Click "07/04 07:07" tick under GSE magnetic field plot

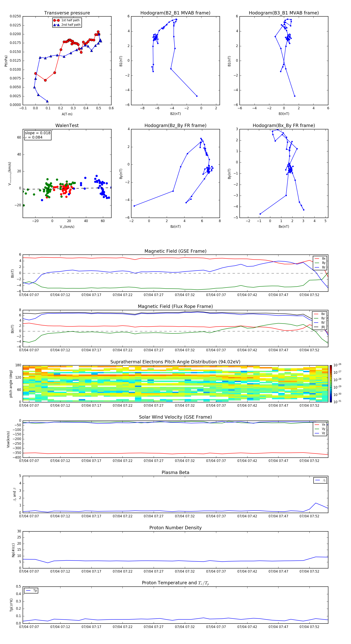tap(29, 295)
